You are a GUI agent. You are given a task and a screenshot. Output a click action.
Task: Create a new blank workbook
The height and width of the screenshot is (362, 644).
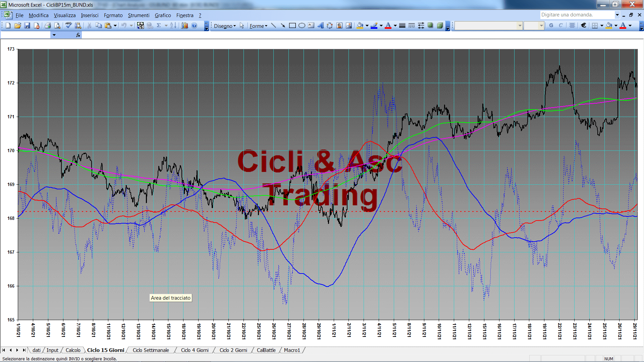(8, 25)
